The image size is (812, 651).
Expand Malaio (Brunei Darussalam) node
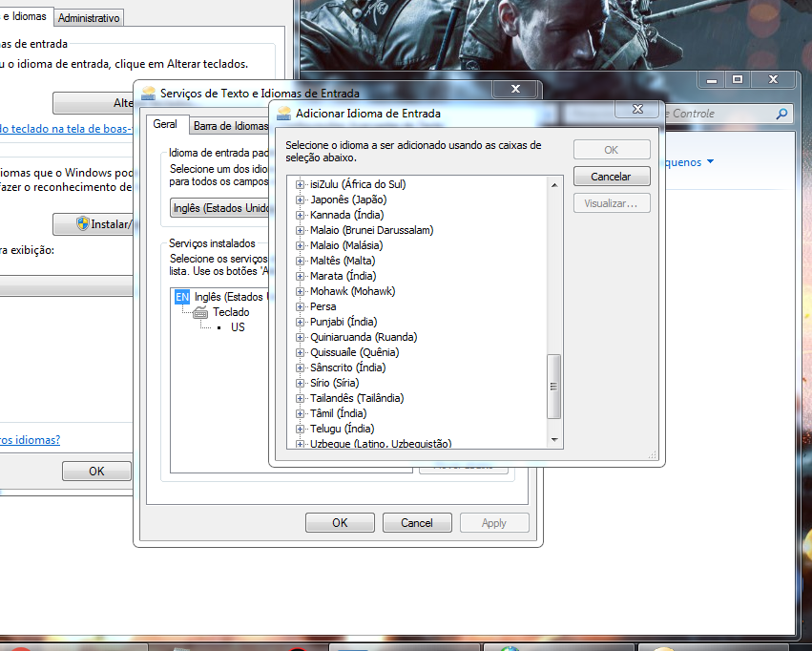[x=300, y=230]
